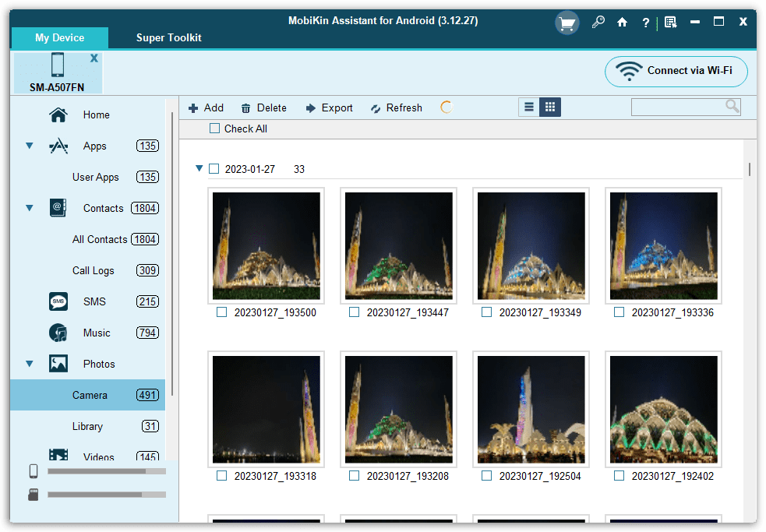Screen dimensions: 766x532
Task: Click Connect via Wi-Fi button
Action: click(676, 72)
